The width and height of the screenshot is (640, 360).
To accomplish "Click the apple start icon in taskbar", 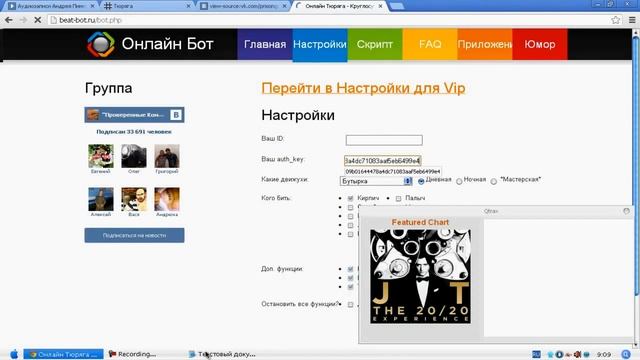I will (x=13, y=354).
